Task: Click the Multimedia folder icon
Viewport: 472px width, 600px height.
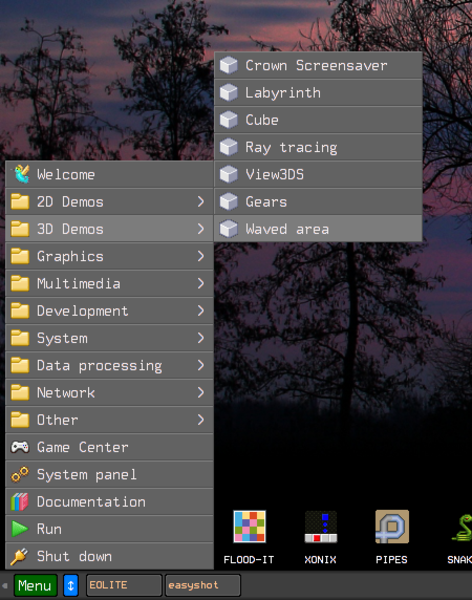Action: pyautogui.click(x=20, y=284)
